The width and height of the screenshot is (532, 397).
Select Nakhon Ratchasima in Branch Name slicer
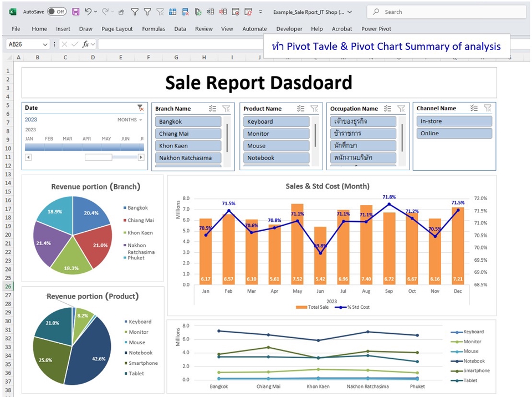tap(188, 158)
